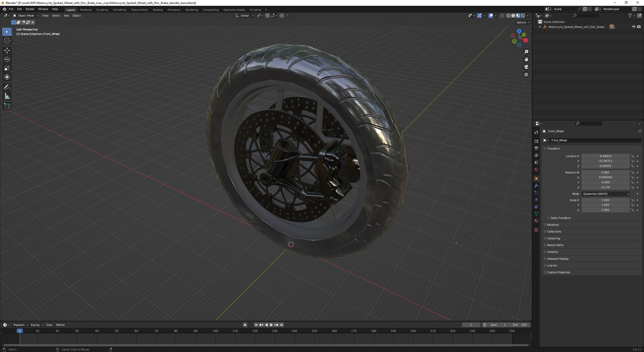Open the viewport Add menu
This screenshot has width=644, height=352.
[66, 16]
